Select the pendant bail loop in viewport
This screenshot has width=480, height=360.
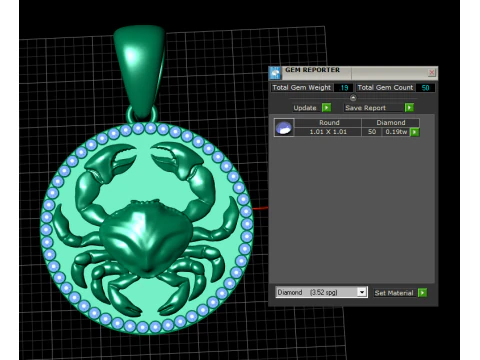140,72
